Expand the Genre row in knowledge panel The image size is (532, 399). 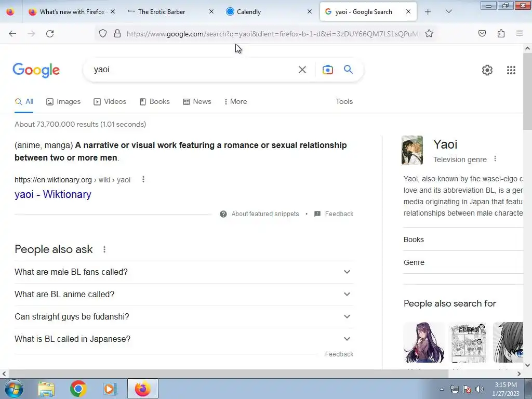pos(463,262)
